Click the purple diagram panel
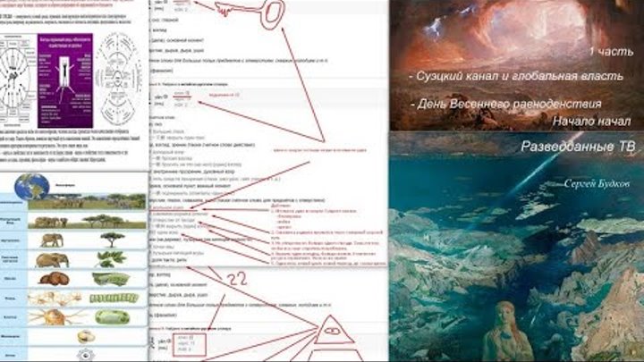Image resolution: width=644 pixels, height=362 pixels. click(65, 80)
